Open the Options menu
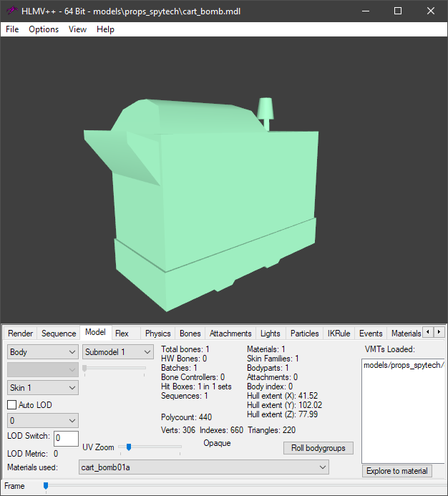Viewport: 448px width, 496px height. coord(44,29)
